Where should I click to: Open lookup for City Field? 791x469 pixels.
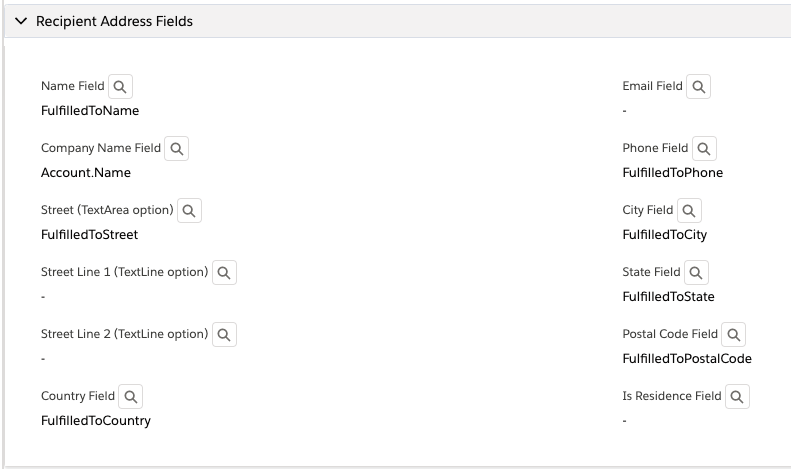[x=689, y=211]
